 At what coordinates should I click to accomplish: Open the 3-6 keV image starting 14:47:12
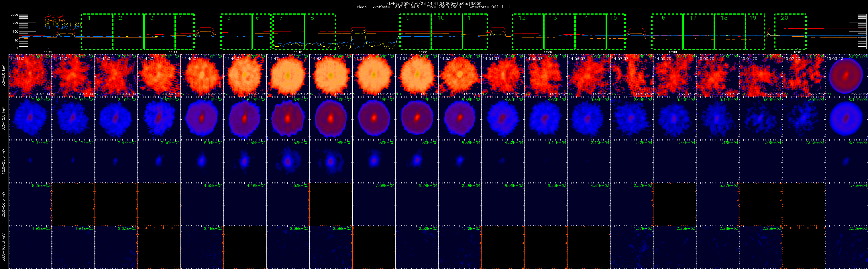pos(288,76)
